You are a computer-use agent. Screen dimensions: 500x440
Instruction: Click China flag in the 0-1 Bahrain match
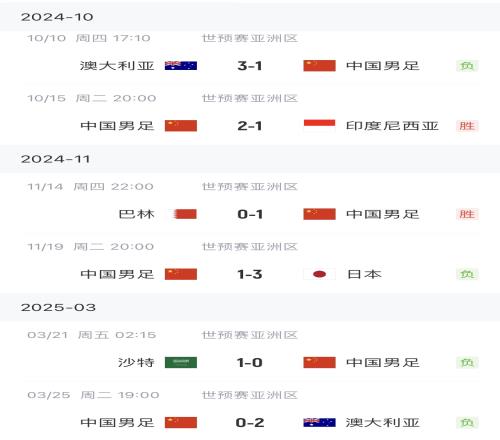(319, 214)
